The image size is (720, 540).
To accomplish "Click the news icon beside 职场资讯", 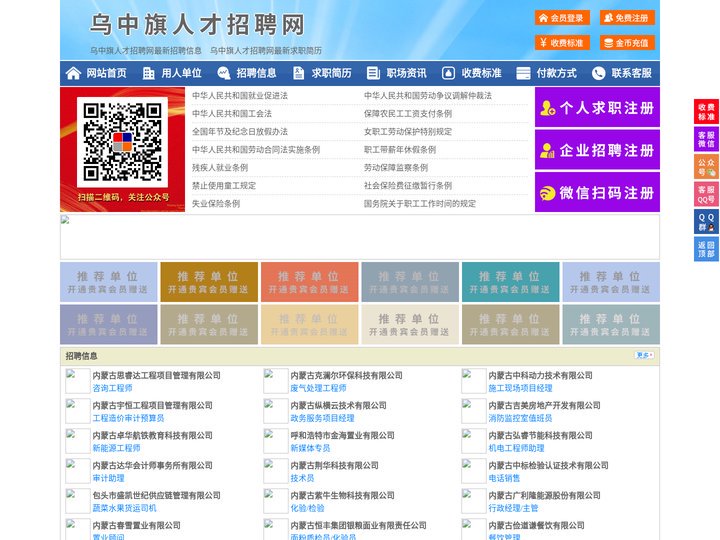I will [373, 73].
